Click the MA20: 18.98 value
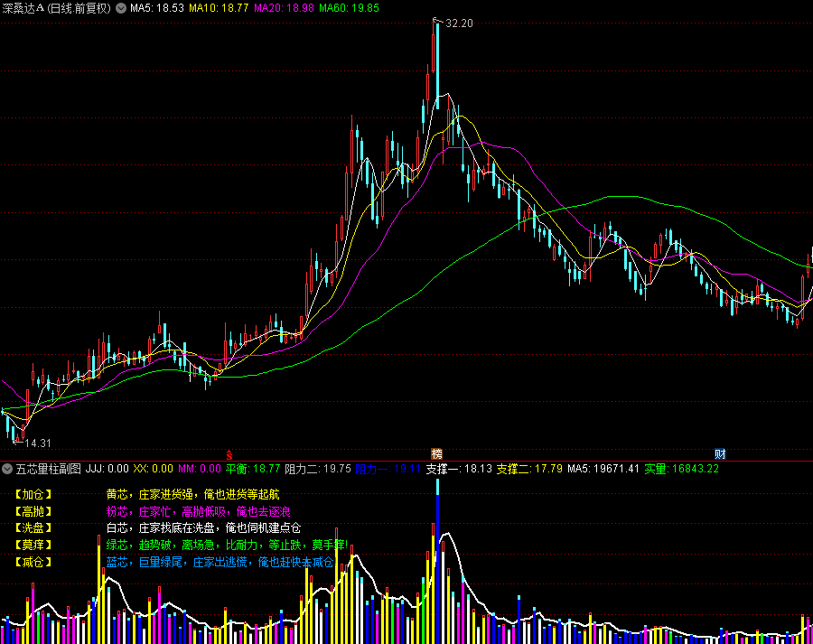 point(284,8)
